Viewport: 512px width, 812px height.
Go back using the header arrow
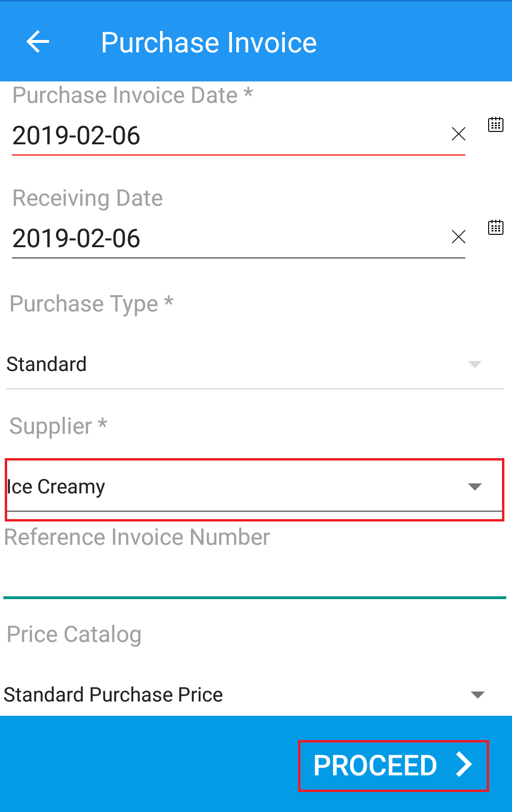(38, 42)
